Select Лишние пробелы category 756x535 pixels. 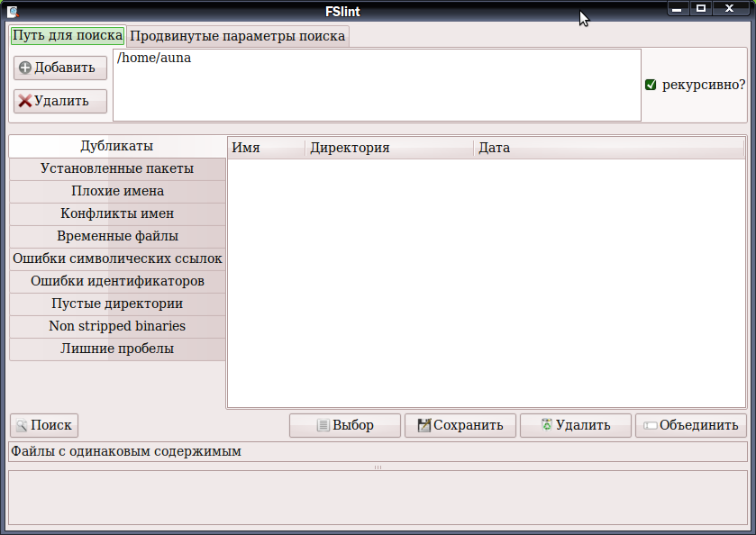(117, 349)
